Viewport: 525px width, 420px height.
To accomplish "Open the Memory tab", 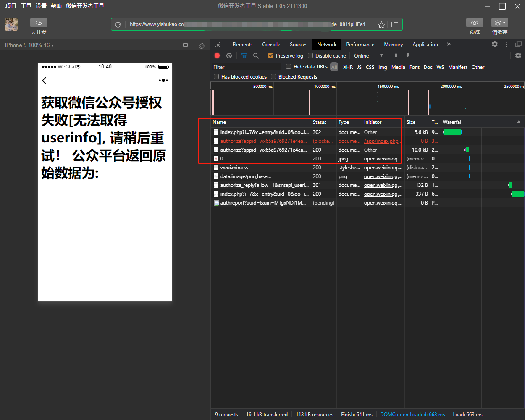I will pos(393,45).
